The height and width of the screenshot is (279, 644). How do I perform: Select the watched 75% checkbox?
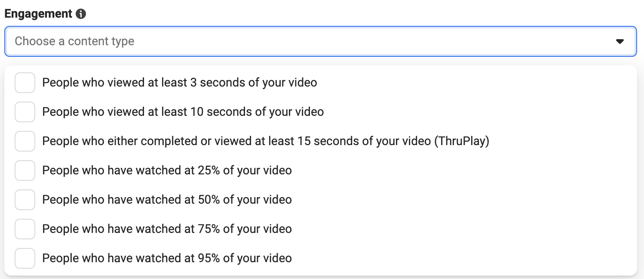[x=25, y=229]
